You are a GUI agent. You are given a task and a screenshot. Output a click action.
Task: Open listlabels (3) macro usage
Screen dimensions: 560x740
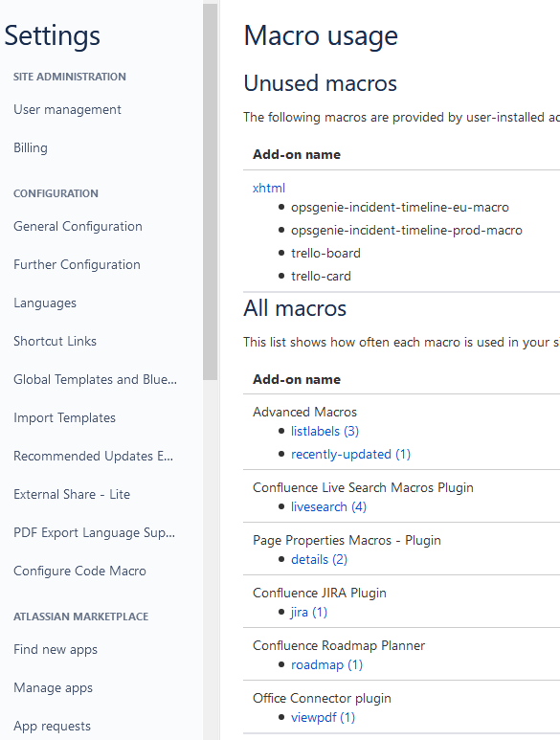pyautogui.click(x=325, y=431)
